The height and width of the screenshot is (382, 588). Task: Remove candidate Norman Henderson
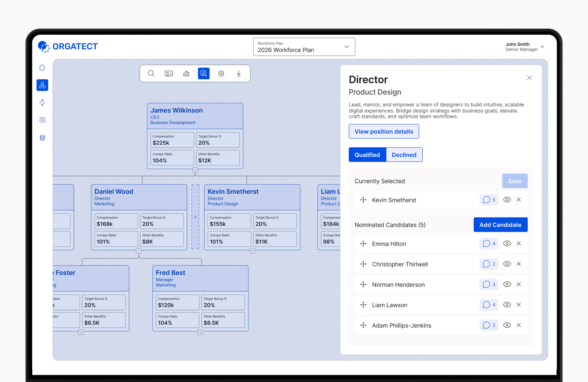pos(519,284)
